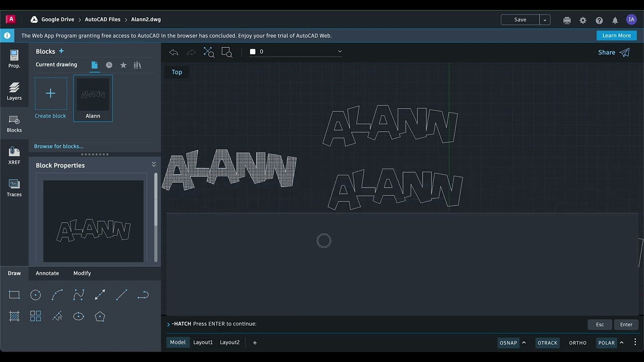Click the Redo arrow

pos(191,52)
